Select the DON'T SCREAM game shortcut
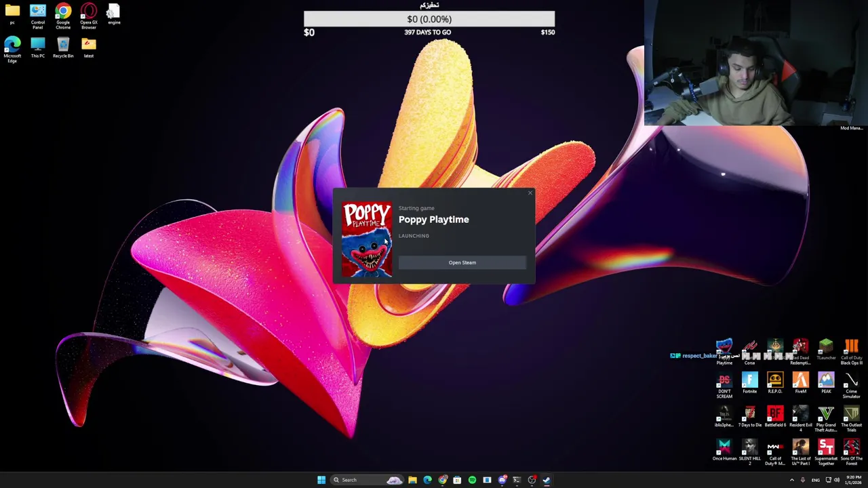Viewport: 868px width, 488px height. pyautogui.click(x=724, y=386)
